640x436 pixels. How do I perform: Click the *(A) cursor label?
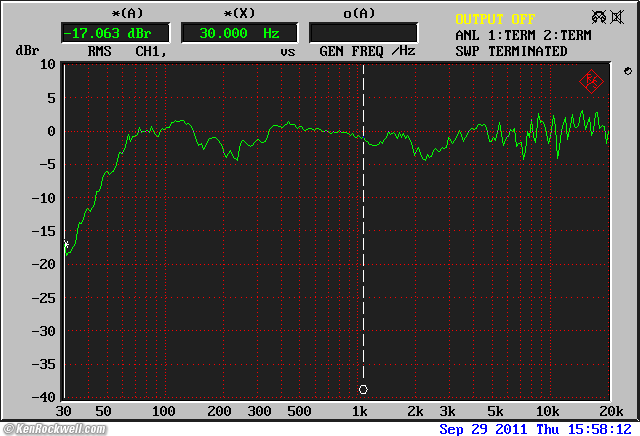[x=127, y=13]
